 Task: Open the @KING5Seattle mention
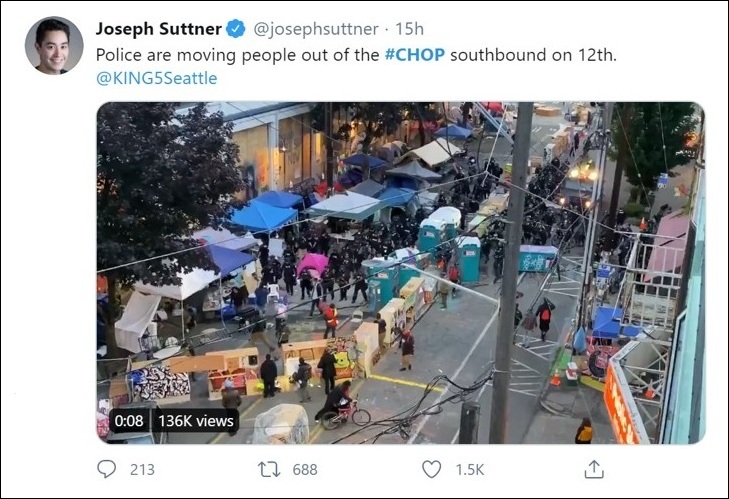[156, 78]
